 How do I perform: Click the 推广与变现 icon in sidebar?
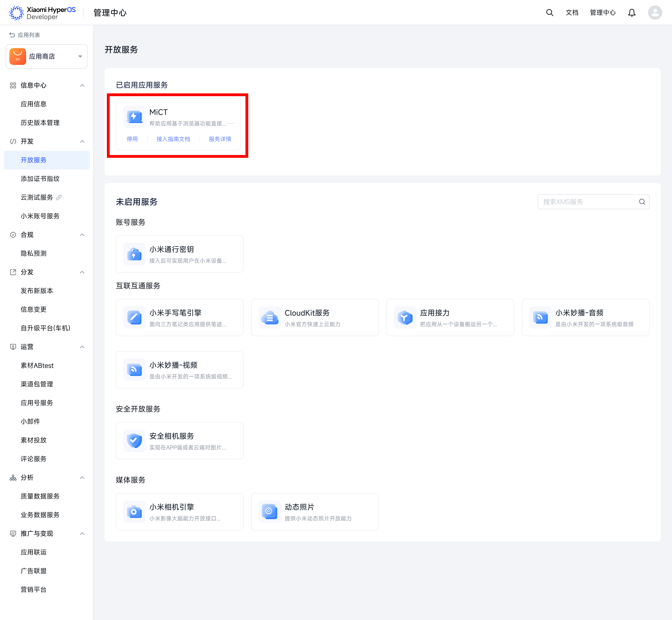pyautogui.click(x=13, y=533)
